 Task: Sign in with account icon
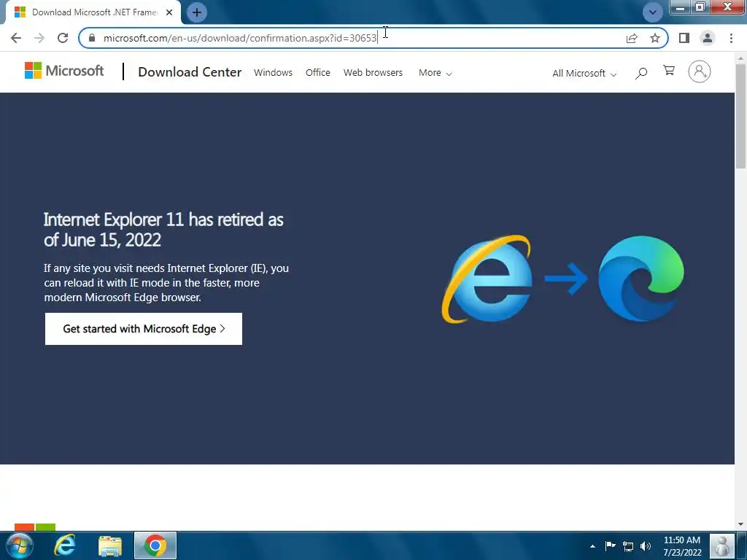click(699, 72)
